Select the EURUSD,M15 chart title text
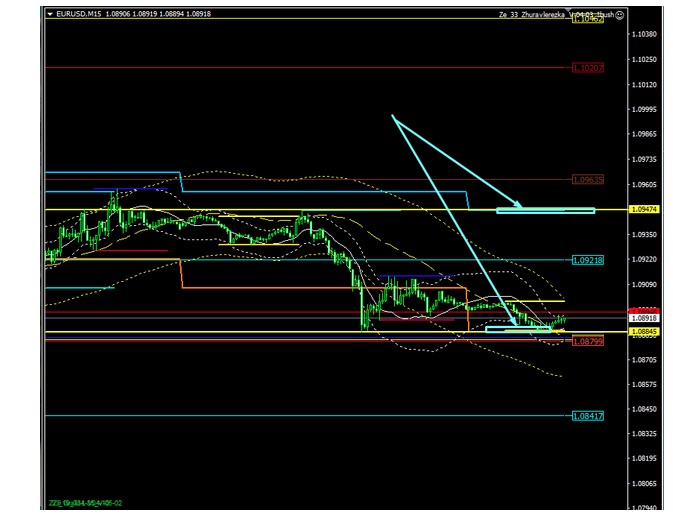Viewport: 673px width, 516px height. tap(80, 15)
